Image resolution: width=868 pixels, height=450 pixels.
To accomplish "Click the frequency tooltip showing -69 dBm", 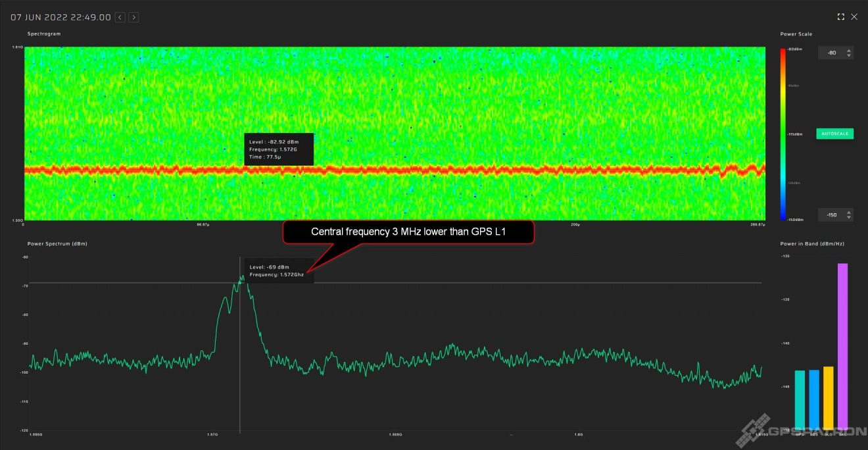I will pos(279,270).
